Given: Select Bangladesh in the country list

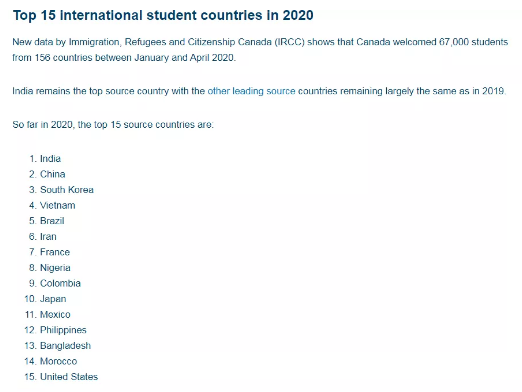Looking at the screenshot, I should coord(65,346).
